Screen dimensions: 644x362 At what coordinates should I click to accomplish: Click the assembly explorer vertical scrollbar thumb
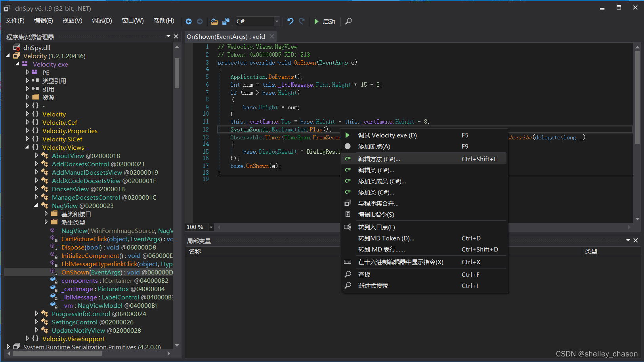[177, 73]
